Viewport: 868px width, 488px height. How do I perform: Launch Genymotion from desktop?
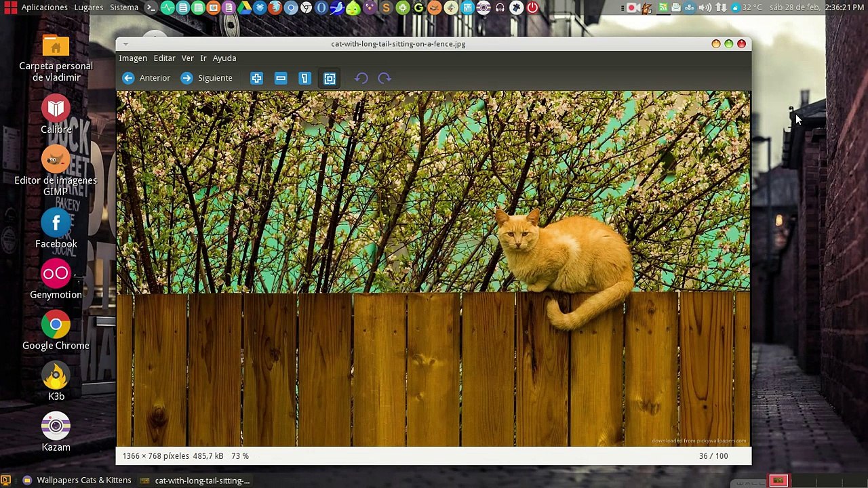(x=56, y=281)
